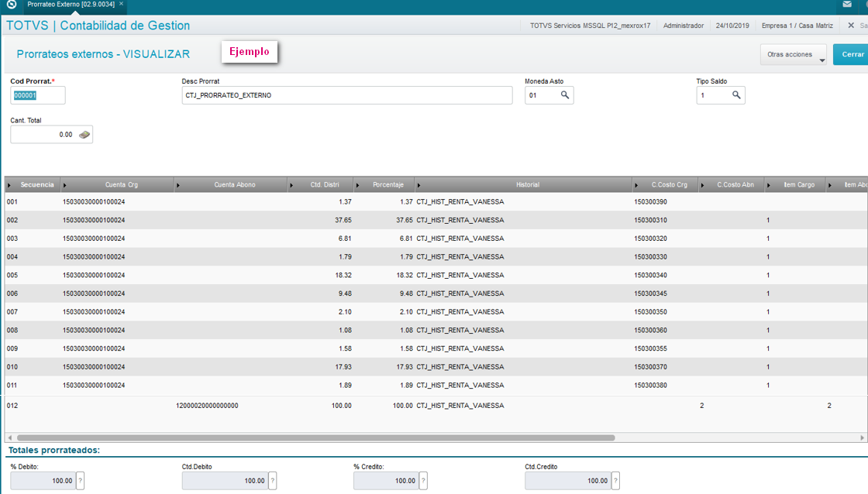Image resolution: width=868 pixels, height=494 pixels.
Task: Click the TOTVS logo icon in title bar
Action: click(11, 5)
